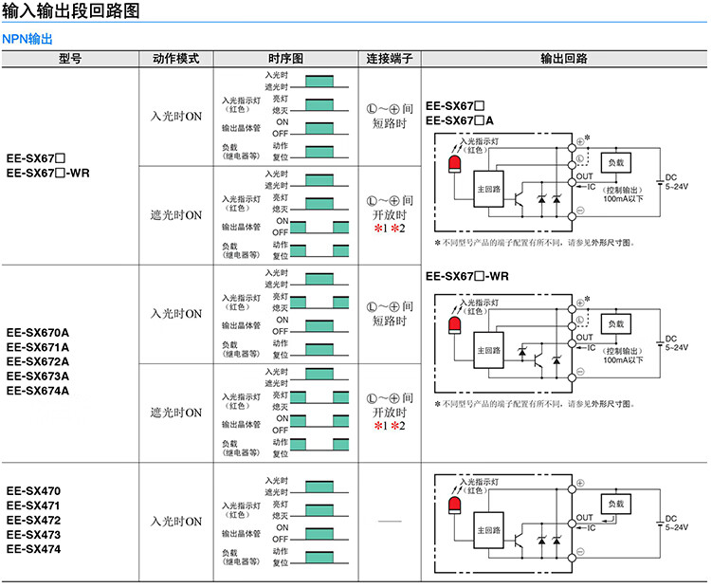711x588 pixels.
Task: Select model EE-SX670A
Action: (x=38, y=333)
